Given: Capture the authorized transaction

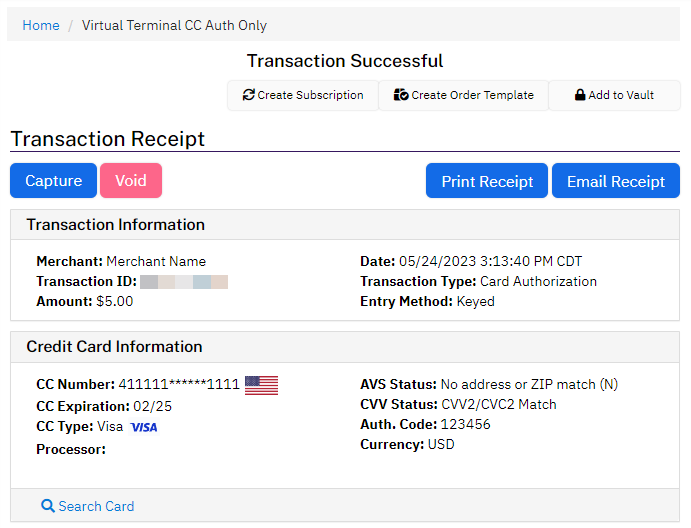Looking at the screenshot, I should 53,181.
